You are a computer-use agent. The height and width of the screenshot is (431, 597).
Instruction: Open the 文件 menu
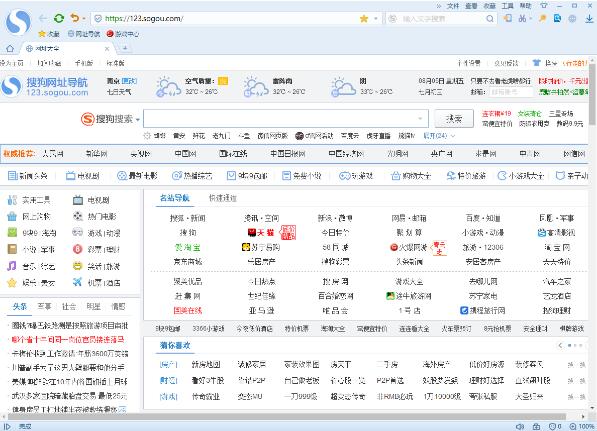(453, 6)
